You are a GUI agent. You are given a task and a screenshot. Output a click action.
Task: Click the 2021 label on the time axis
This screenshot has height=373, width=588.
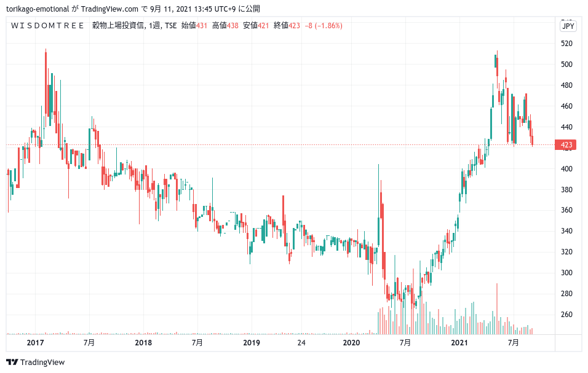459,343
